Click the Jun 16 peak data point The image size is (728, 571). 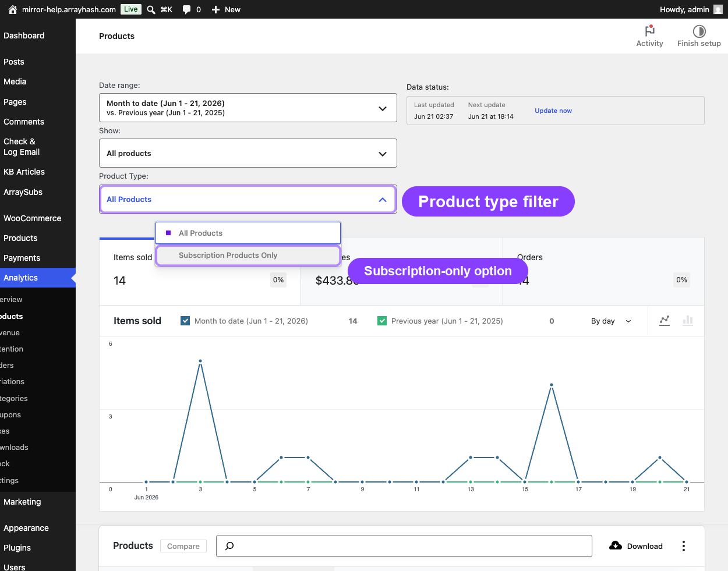point(552,385)
